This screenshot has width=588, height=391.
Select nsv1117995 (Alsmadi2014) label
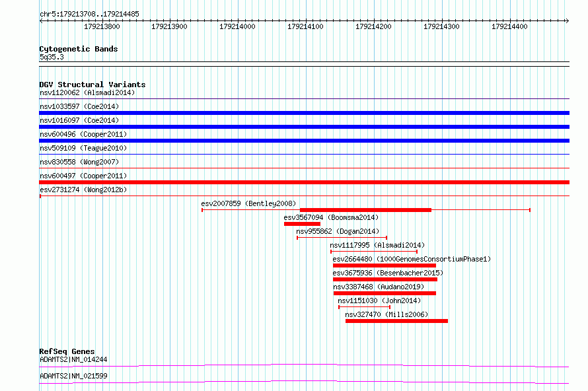[x=377, y=245]
